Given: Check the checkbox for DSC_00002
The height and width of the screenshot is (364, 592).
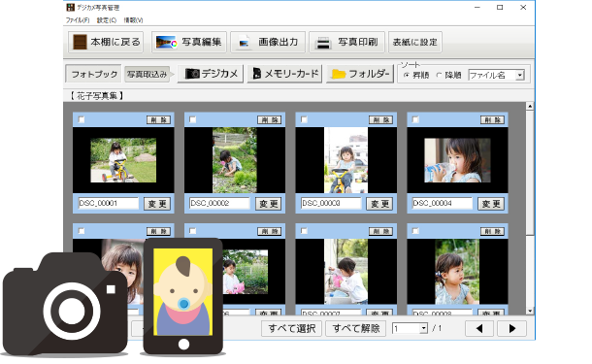Looking at the screenshot, I should tap(192, 119).
